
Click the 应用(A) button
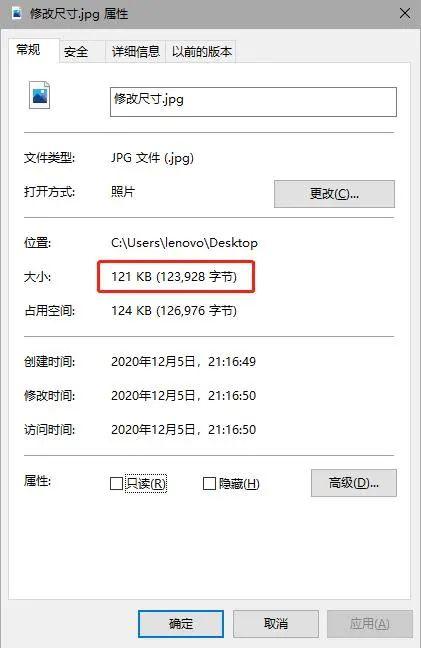[370, 624]
